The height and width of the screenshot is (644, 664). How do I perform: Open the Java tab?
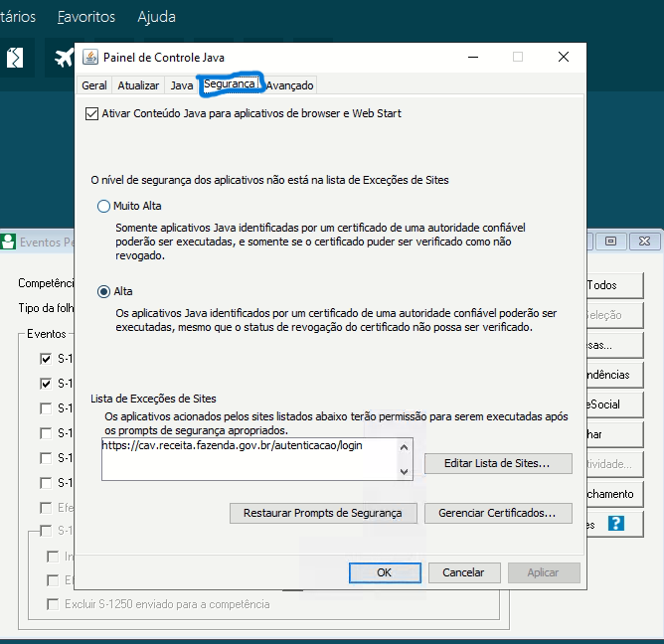[x=182, y=85]
